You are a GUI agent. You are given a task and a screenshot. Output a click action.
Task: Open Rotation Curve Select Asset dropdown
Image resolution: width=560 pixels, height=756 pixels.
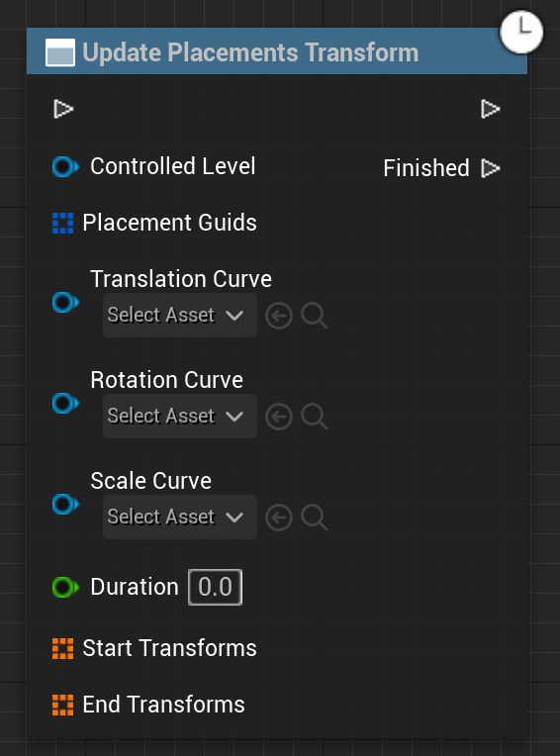180,416
